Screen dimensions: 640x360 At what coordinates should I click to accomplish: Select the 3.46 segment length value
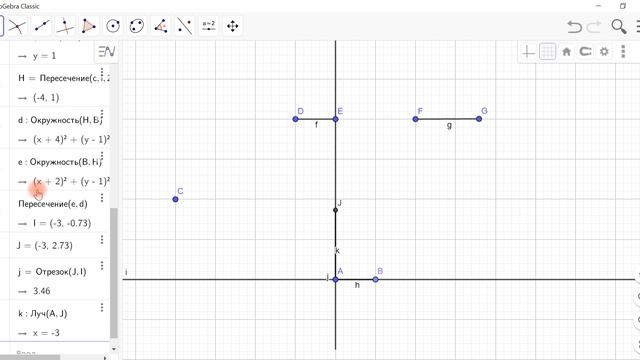42,291
